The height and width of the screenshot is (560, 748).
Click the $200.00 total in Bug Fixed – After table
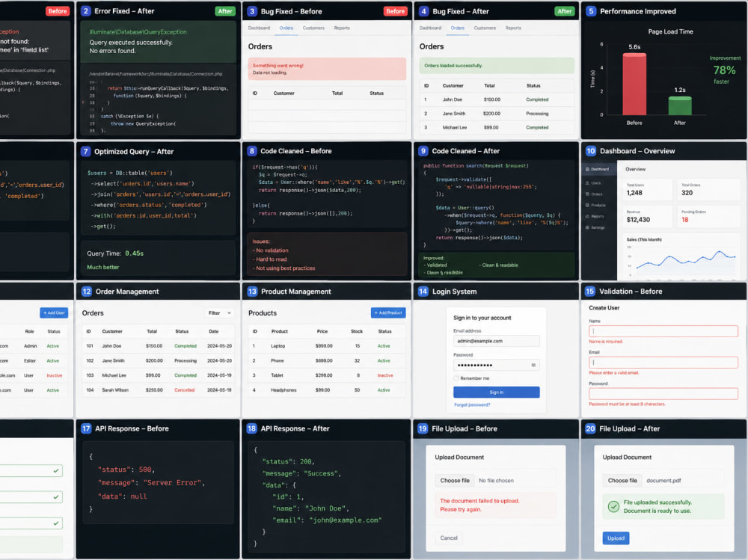click(x=492, y=114)
